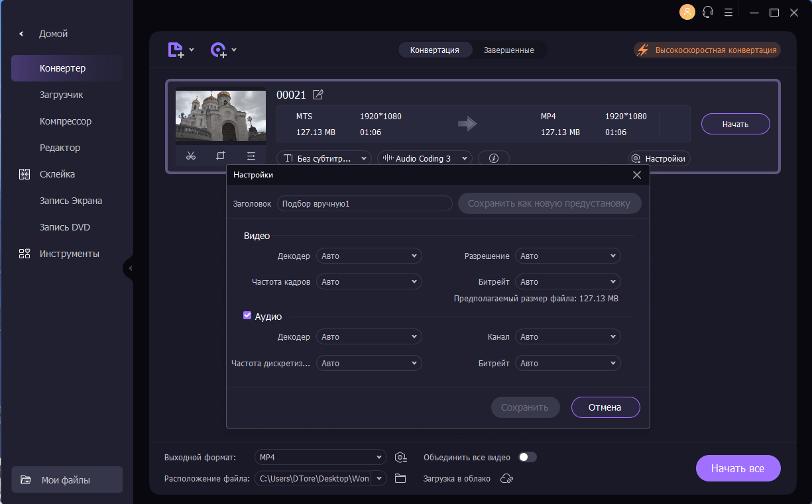Click the Начать все button
Screen dimensions: 812x504
738,468
